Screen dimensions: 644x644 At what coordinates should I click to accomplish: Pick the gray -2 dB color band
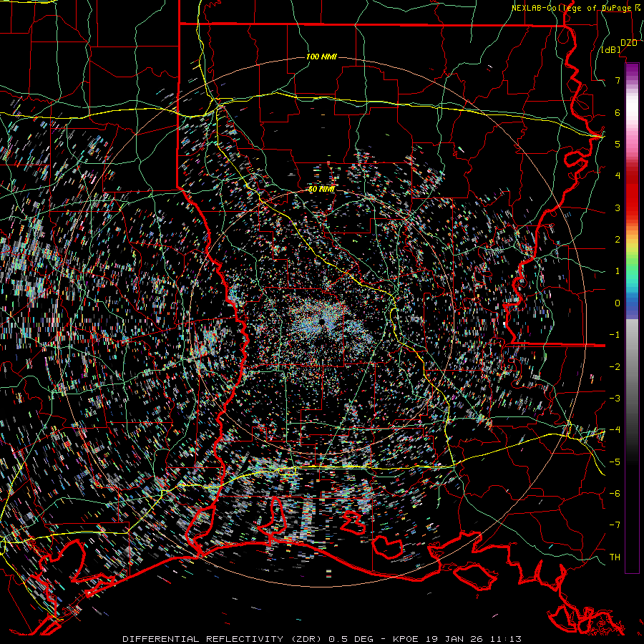point(632,366)
